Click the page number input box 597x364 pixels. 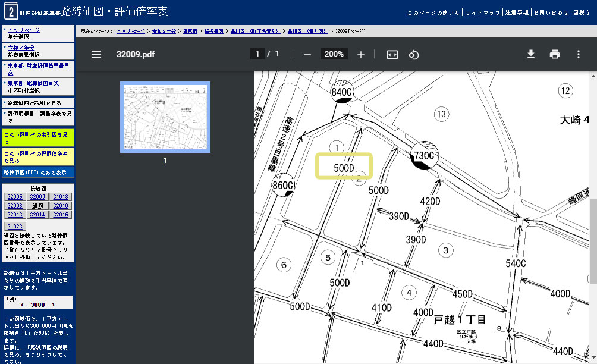coord(257,54)
